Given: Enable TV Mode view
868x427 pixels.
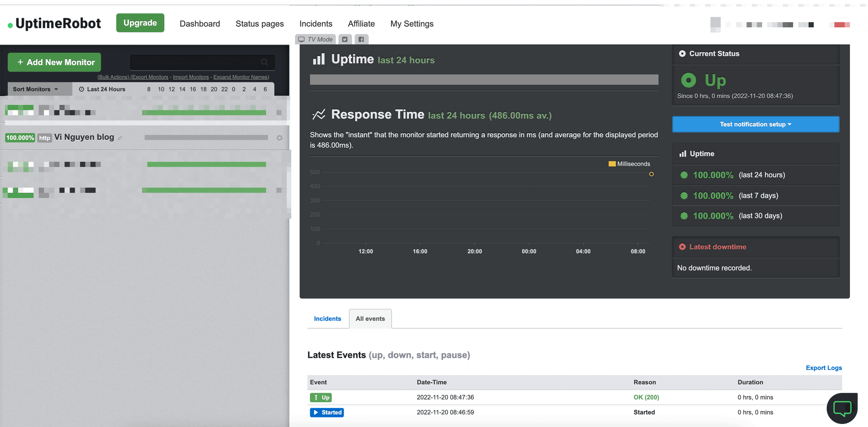Looking at the screenshot, I should [316, 40].
